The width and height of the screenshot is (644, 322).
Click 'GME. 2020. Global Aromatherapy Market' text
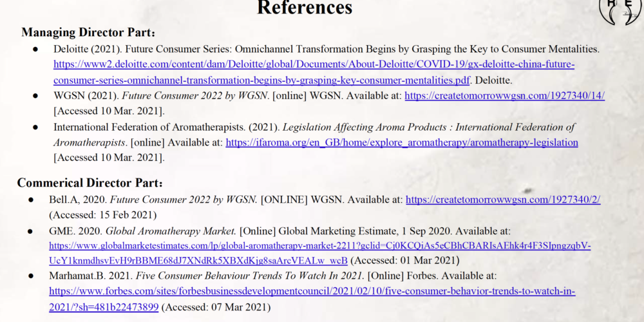[x=142, y=231]
